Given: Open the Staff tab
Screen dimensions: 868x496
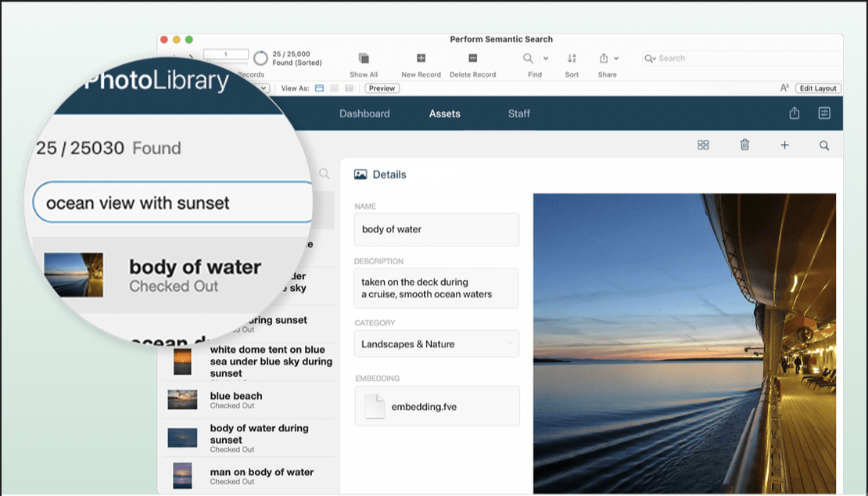Looking at the screenshot, I should coord(518,113).
